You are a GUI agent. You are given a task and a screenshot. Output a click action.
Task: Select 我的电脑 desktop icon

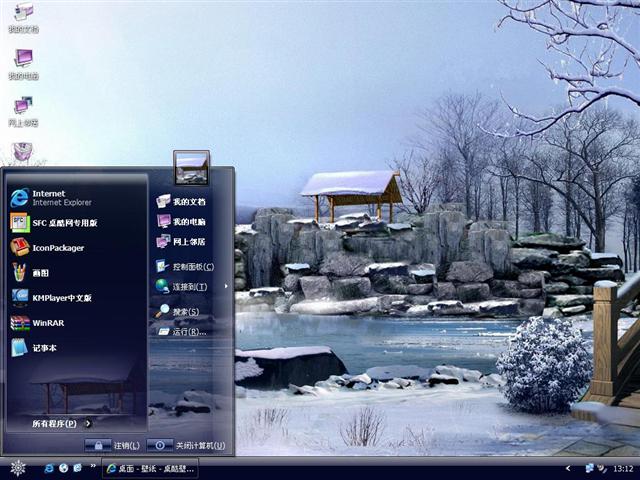23,64
